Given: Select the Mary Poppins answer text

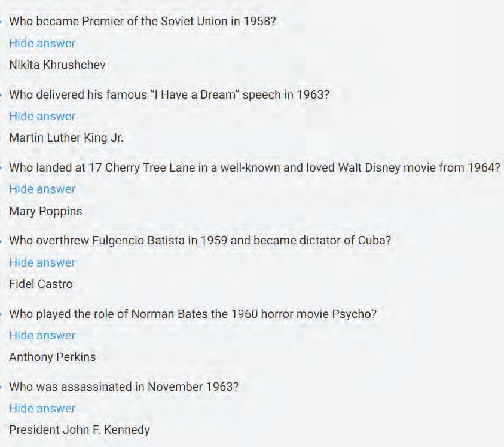Looking at the screenshot, I should (x=45, y=211).
